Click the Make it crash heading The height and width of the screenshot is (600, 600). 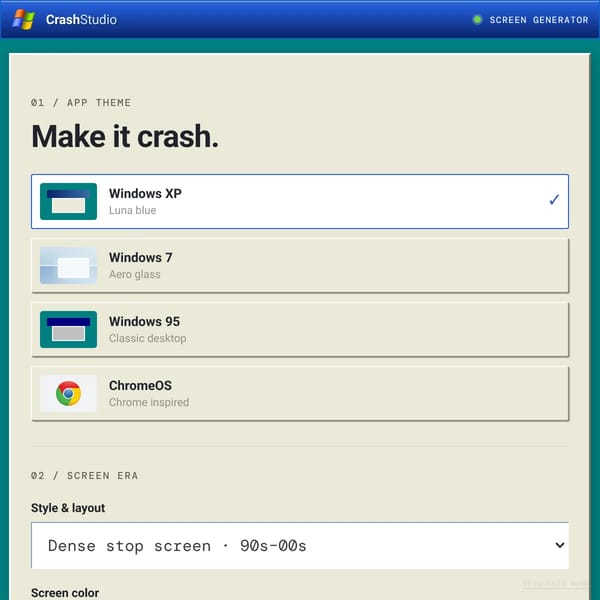[125, 136]
